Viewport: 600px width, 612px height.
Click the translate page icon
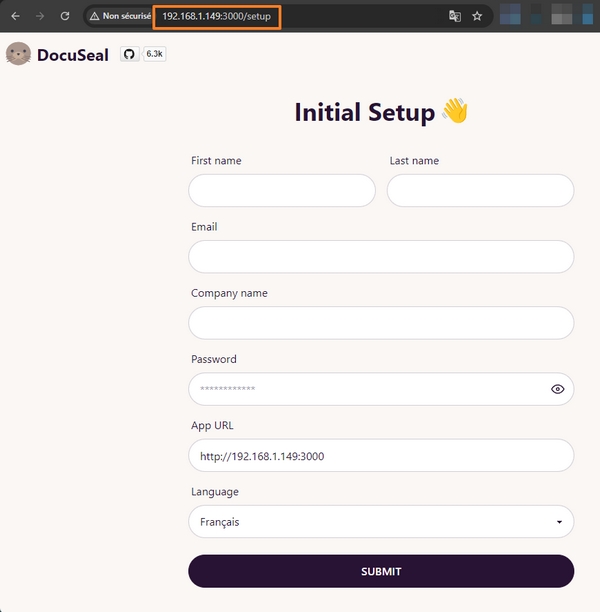pos(455,16)
